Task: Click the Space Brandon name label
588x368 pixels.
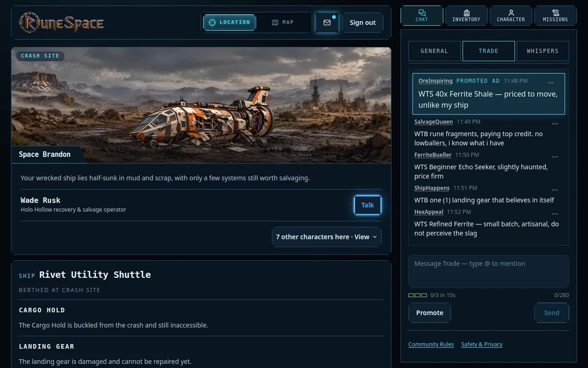Action: 45,155
